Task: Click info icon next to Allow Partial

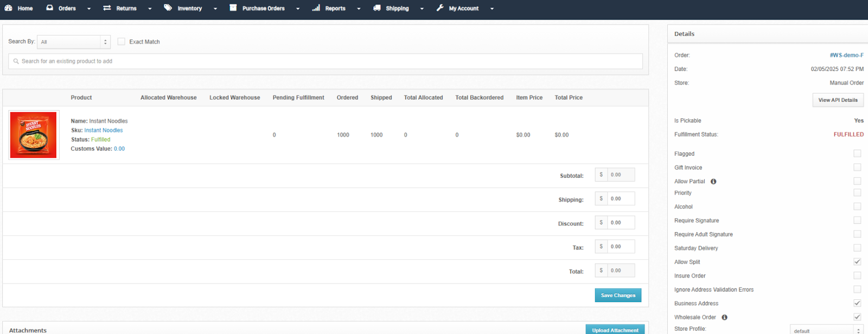Action: point(713,182)
